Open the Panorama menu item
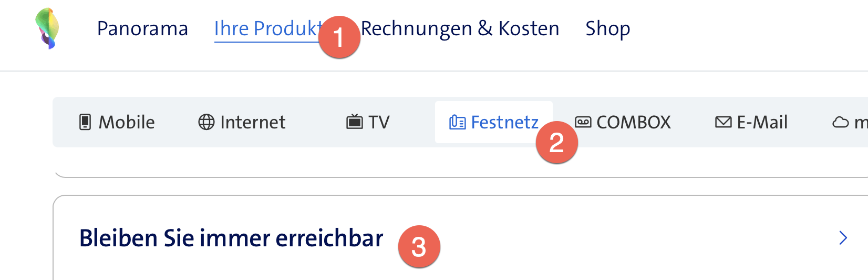This screenshot has height=280, width=868. [x=142, y=28]
